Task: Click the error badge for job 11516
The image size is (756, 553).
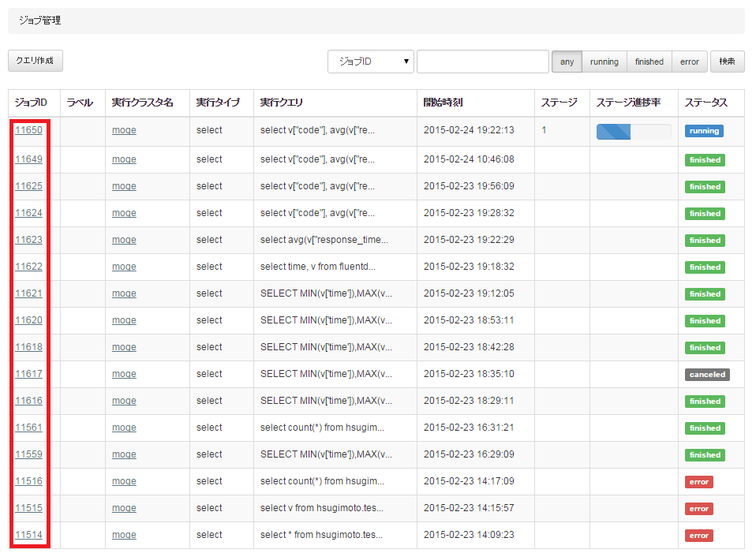Action: tap(698, 482)
